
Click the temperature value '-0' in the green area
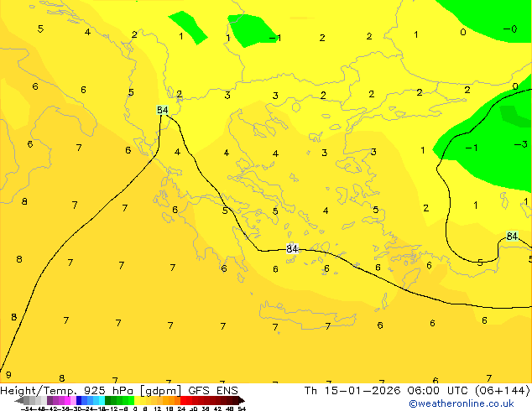pos(510,29)
